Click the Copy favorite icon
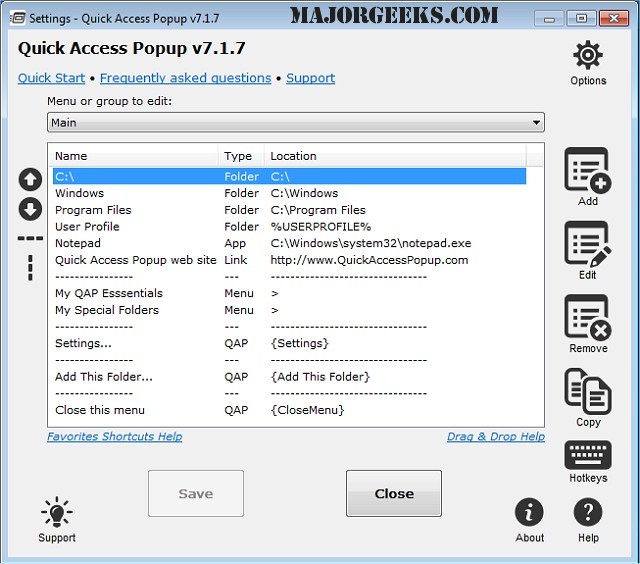Image resolution: width=640 pixels, height=564 pixels. click(x=587, y=391)
